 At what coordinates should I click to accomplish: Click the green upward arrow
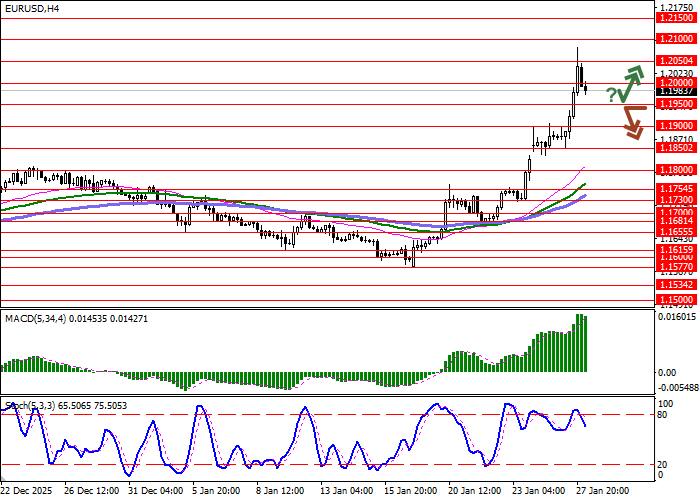[x=632, y=82]
